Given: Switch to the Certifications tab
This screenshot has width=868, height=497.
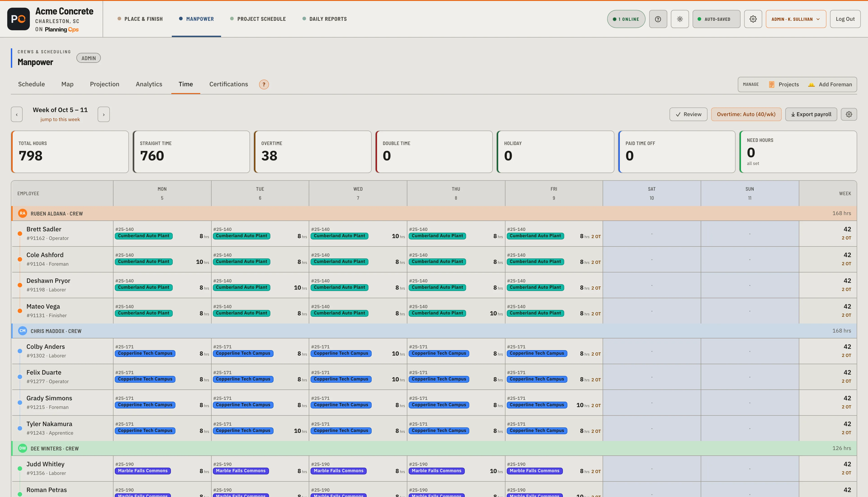Looking at the screenshot, I should coord(229,84).
